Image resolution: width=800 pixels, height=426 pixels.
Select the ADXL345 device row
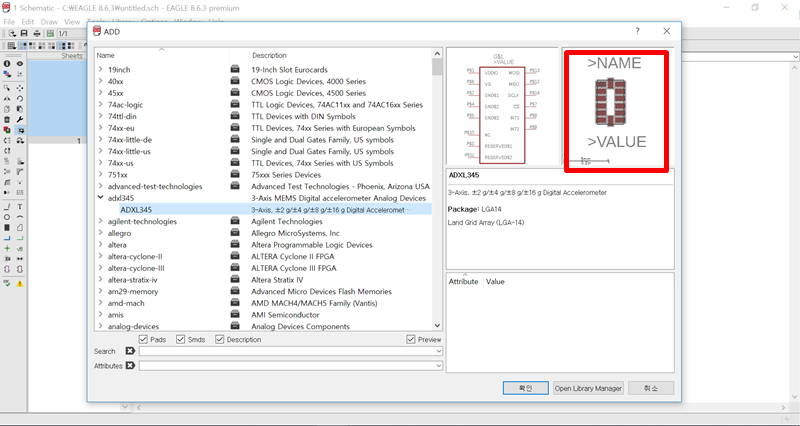263,210
